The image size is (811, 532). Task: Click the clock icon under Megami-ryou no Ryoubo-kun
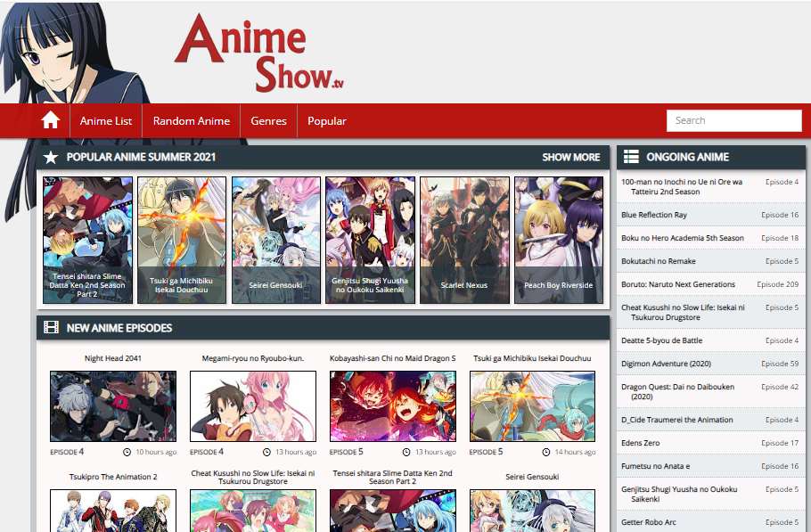266,452
